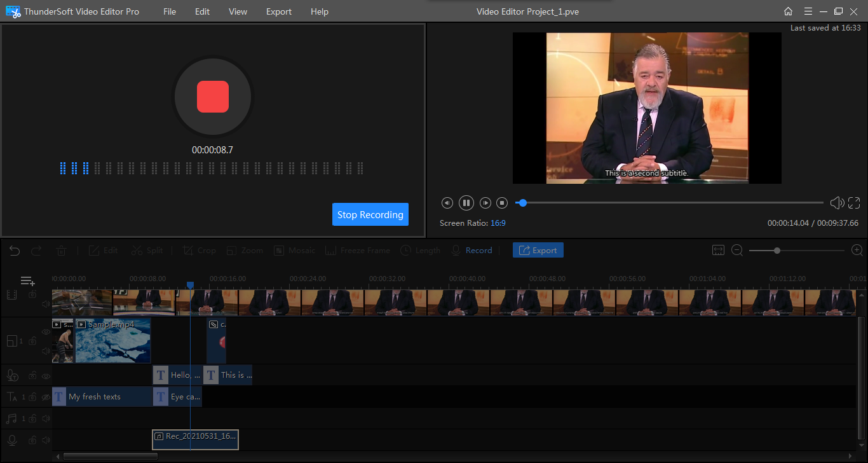The height and width of the screenshot is (463, 868).
Task: Open the 16:9 screen ratio selector
Action: 498,223
